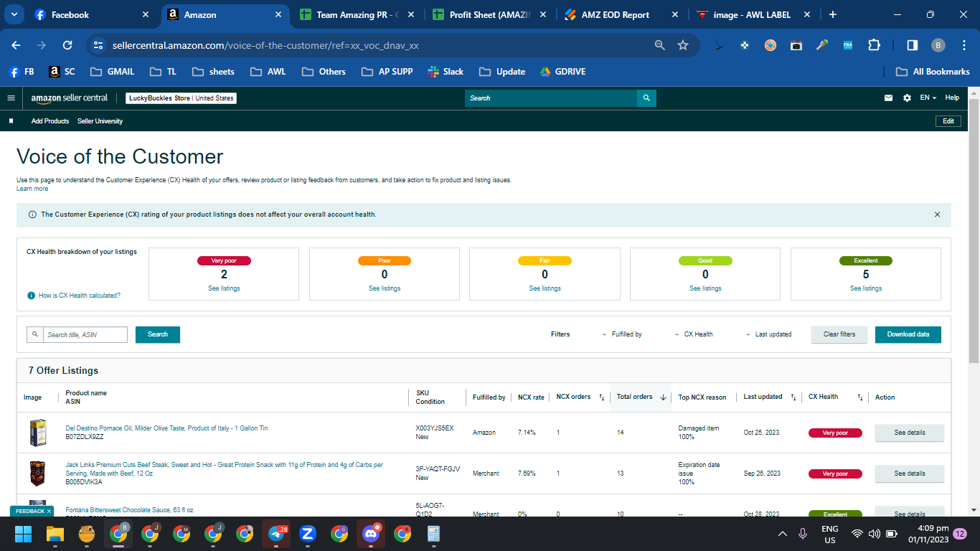Open See listings under Fair
The height and width of the screenshot is (551, 980).
click(545, 288)
